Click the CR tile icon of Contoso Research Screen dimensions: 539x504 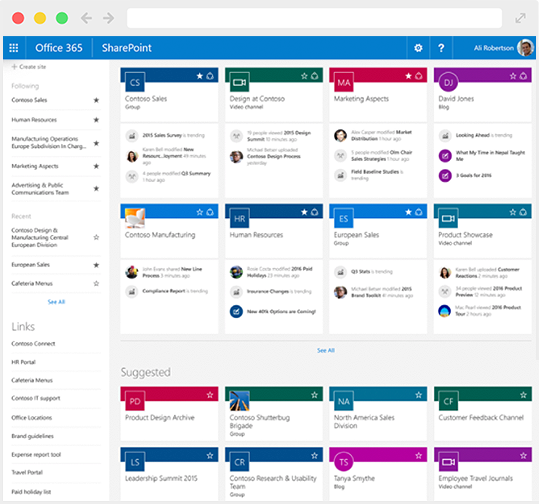[239, 462]
